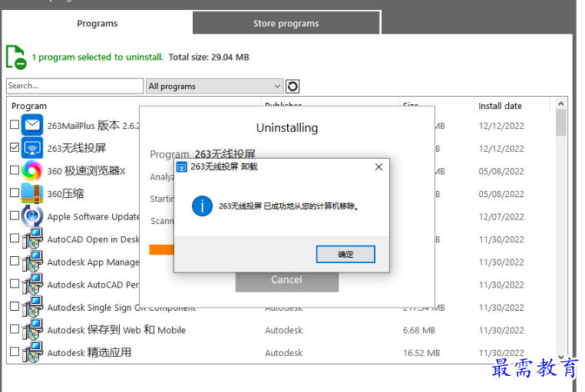Click the scrollbar up arrow
This screenshot has height=392, width=585.
[x=560, y=104]
